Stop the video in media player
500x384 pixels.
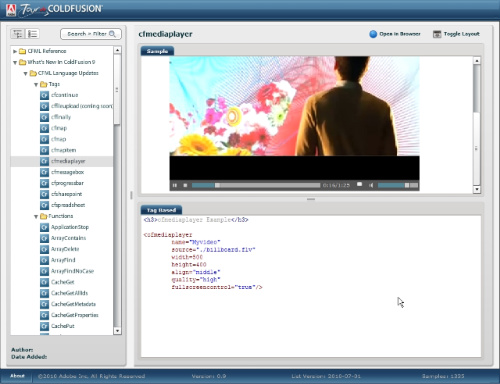coord(185,185)
